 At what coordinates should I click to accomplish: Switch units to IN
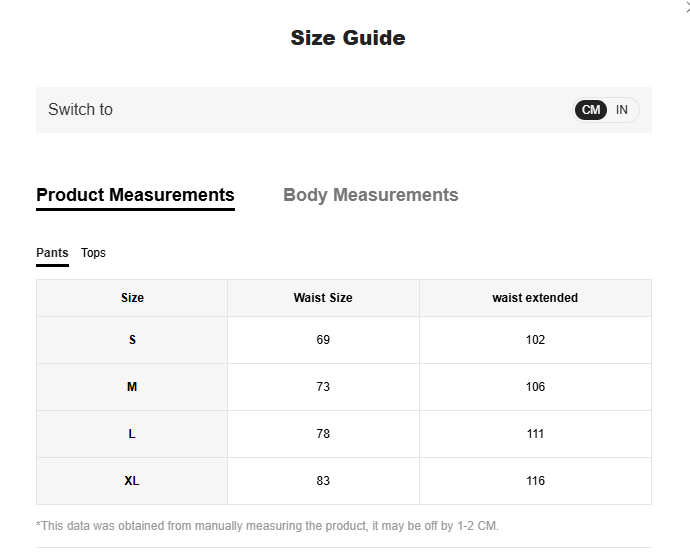coord(622,110)
